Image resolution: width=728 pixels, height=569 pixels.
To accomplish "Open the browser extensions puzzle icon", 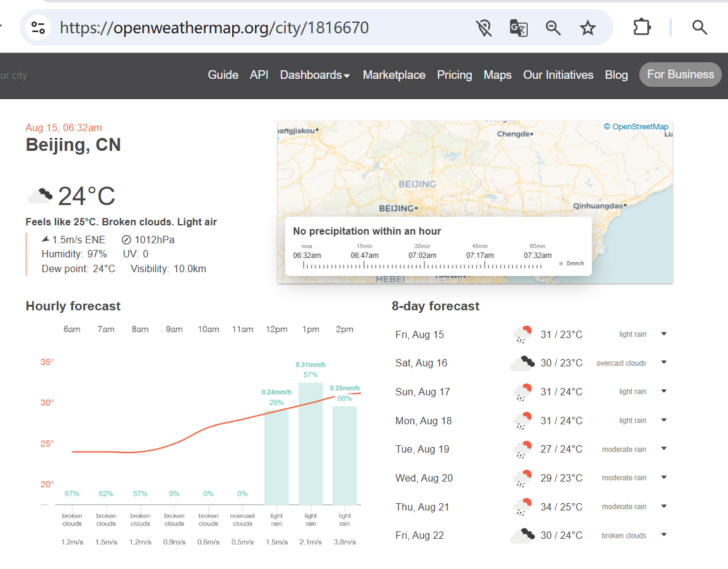I will pos(642,28).
